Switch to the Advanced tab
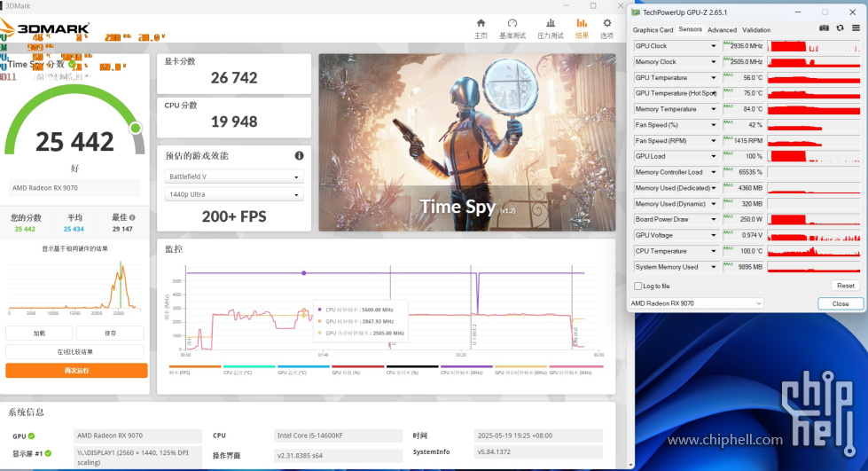This screenshot has width=868, height=471. point(722,30)
